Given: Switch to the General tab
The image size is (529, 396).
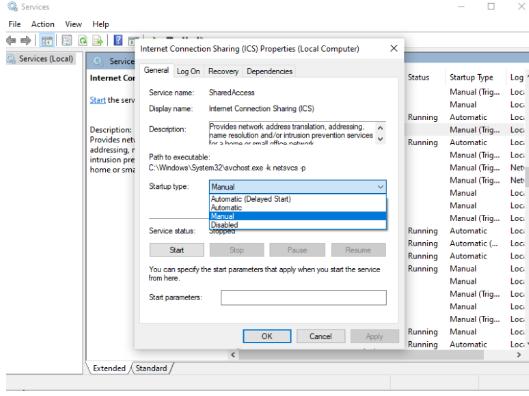Looking at the screenshot, I should (156, 70).
